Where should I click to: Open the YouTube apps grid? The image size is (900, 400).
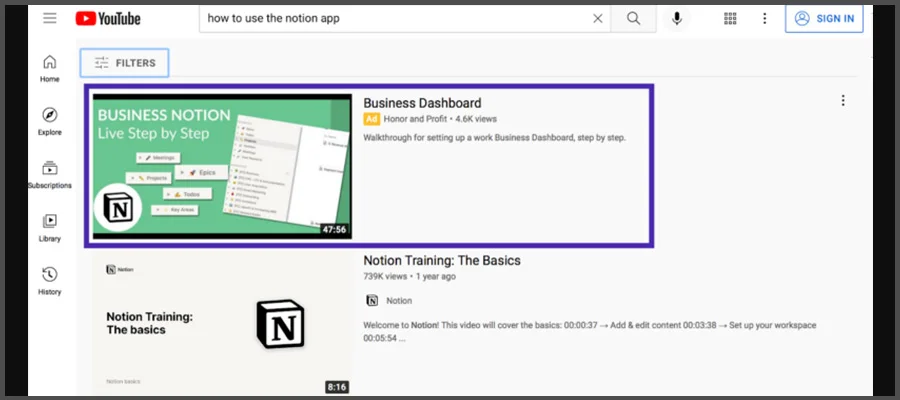tap(730, 18)
